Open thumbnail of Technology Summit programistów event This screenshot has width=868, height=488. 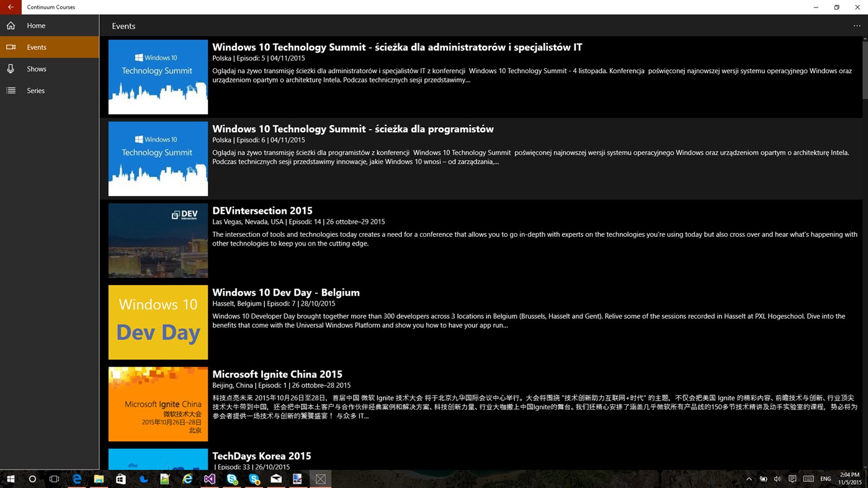(158, 159)
